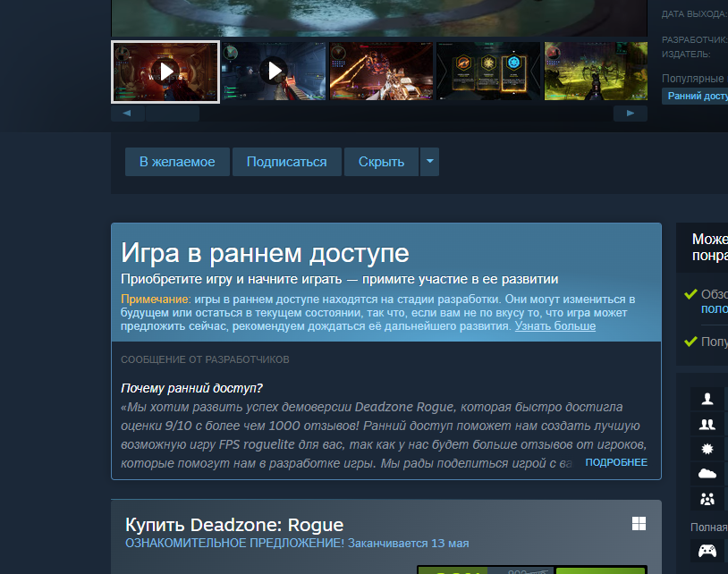Image resolution: width=728 pixels, height=574 pixels.
Task: Click the 'РАЗРАБОТЧИК:' label
Action: (695, 40)
